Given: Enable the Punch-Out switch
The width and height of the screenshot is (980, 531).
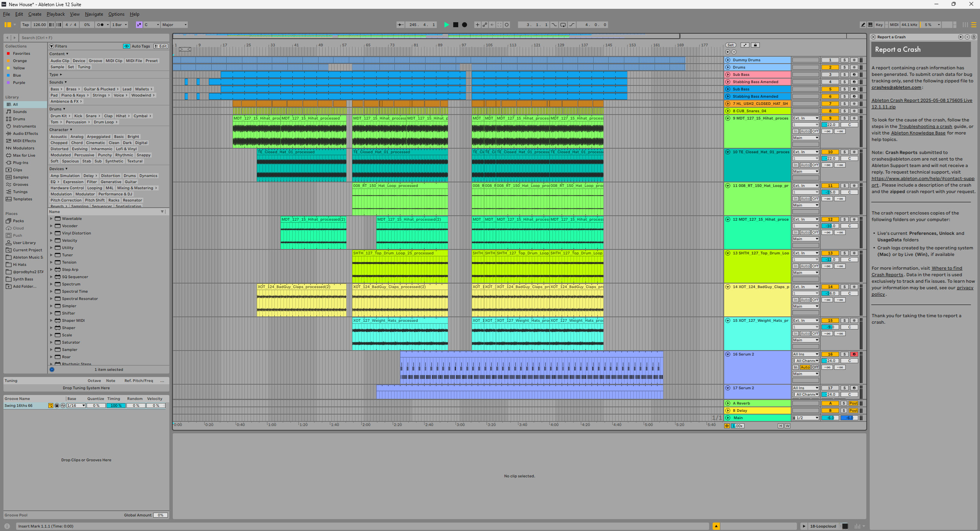Looking at the screenshot, I should click(572, 25).
